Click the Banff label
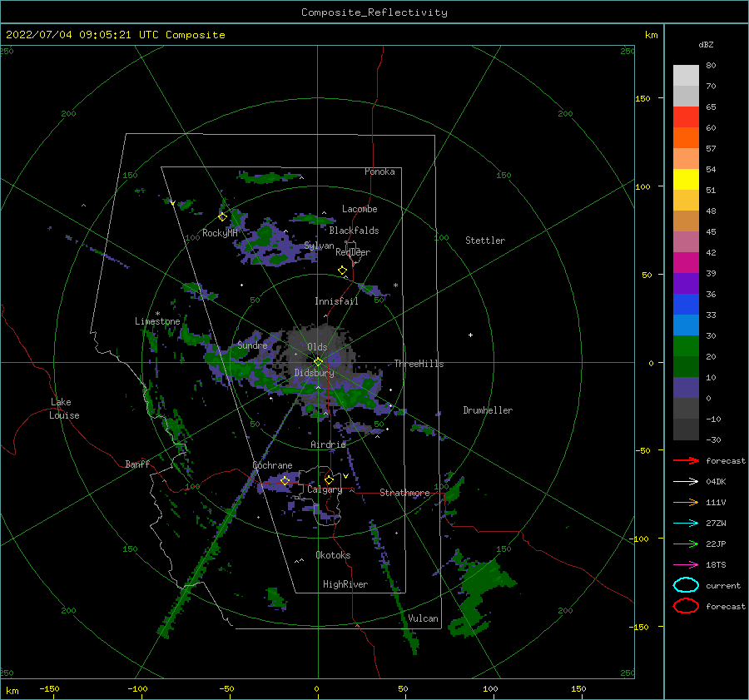 click(x=137, y=464)
